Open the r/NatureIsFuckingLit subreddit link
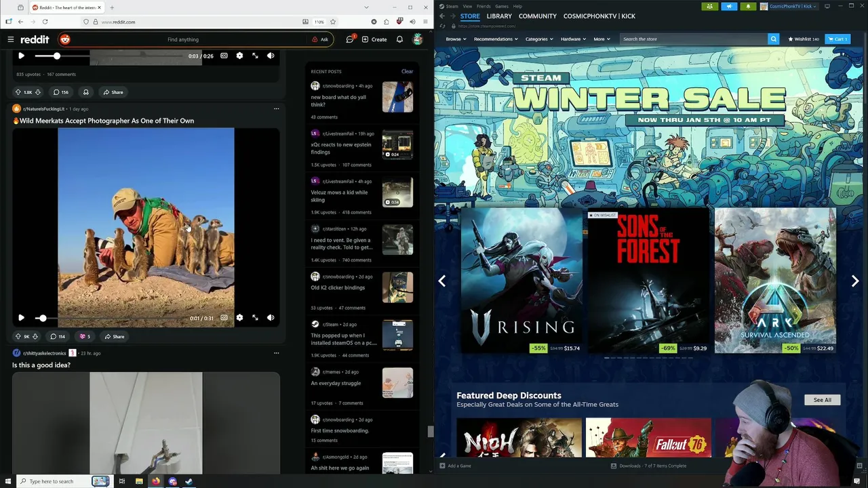 tap(43, 108)
